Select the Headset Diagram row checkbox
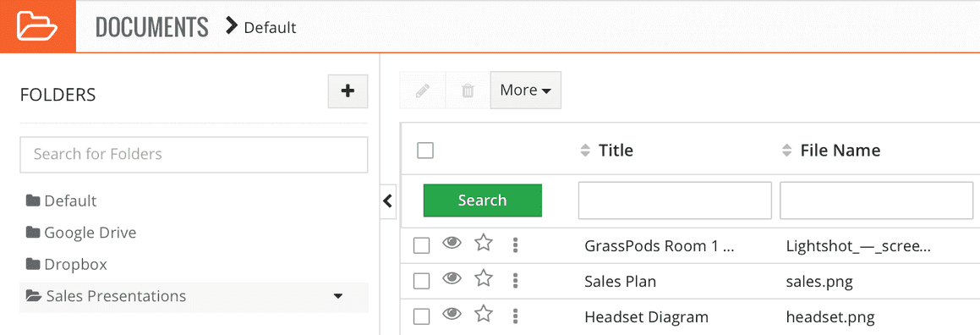Viewport: 980px width, 335px height. point(422,317)
